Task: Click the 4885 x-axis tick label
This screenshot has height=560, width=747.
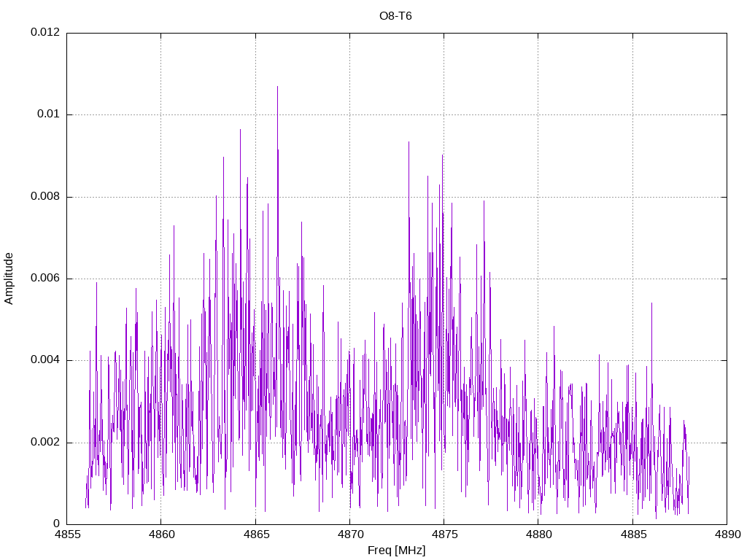Action: click(633, 534)
